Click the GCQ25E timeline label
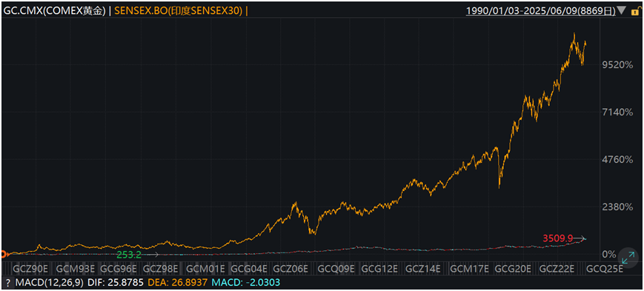The image size is (644, 291). 605,269
